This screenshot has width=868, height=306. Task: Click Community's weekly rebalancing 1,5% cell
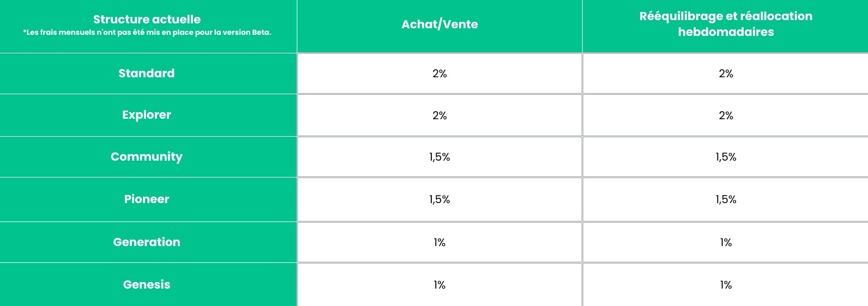point(726,157)
